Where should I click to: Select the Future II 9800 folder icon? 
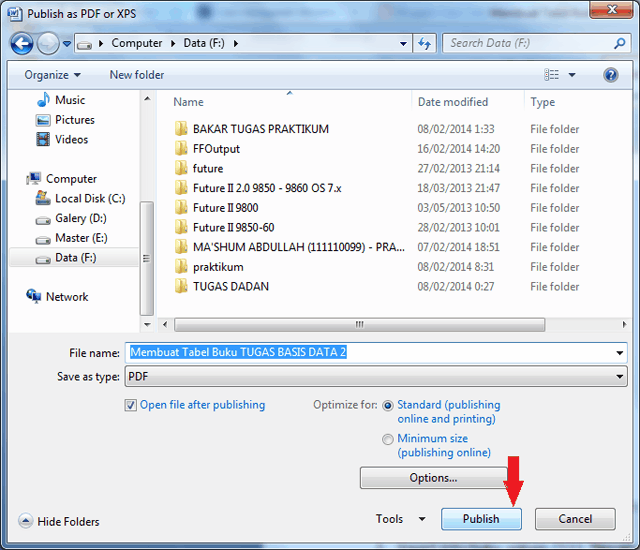(181, 208)
